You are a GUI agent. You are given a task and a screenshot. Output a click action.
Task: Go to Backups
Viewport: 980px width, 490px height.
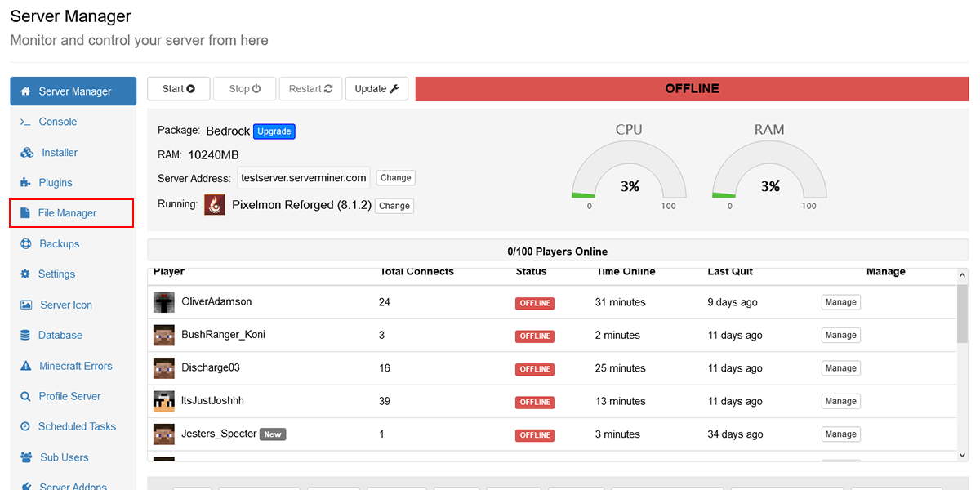[73, 243]
